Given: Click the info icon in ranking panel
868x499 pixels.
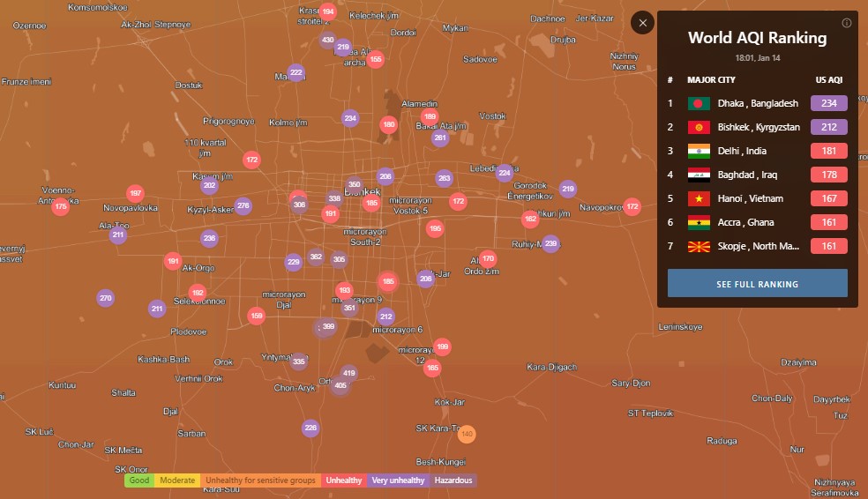Looking at the screenshot, I should tap(847, 23).
